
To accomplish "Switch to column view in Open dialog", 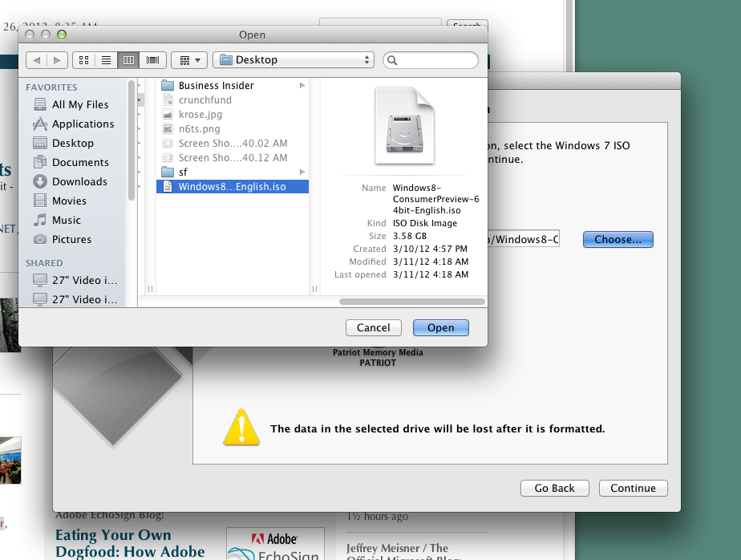I will [x=128, y=60].
